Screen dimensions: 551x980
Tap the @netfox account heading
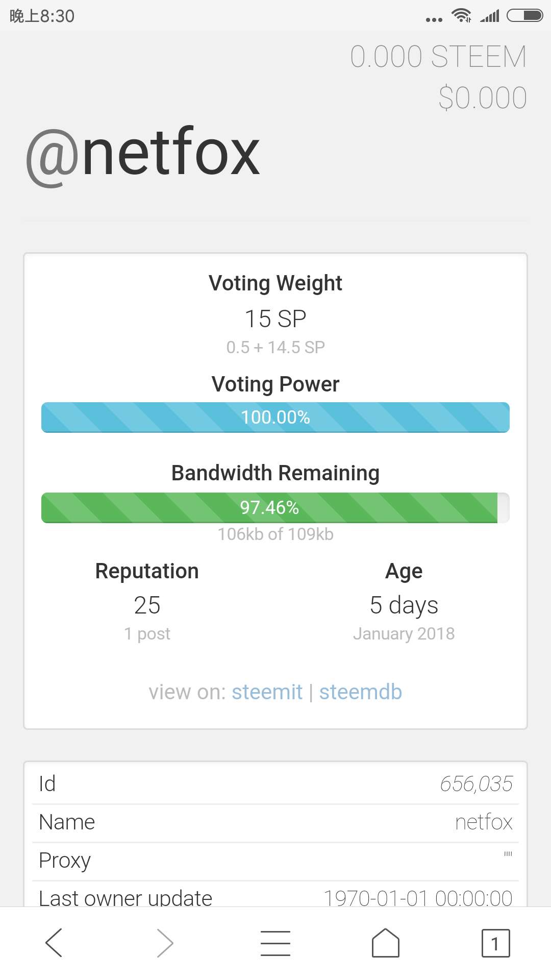[143, 153]
